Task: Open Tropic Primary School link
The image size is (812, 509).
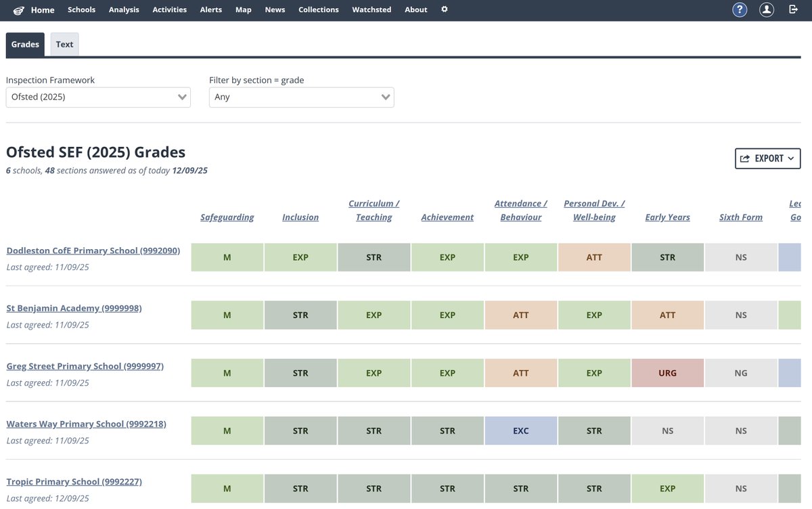Action: [x=74, y=482]
